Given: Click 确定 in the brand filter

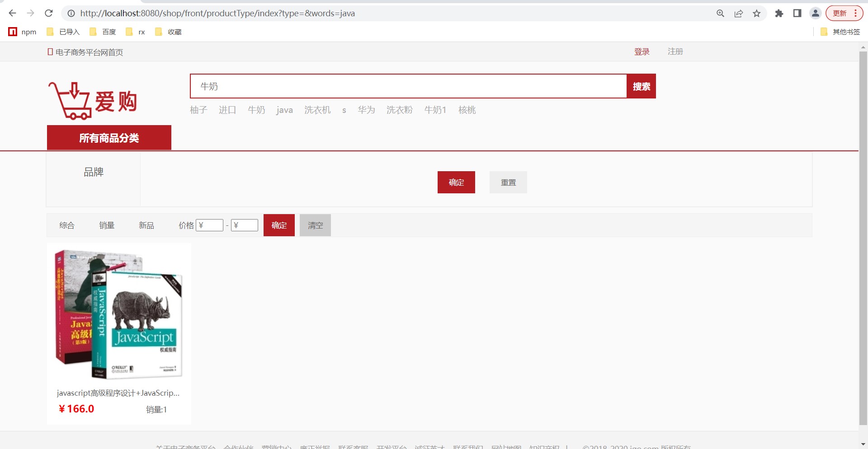Looking at the screenshot, I should (456, 182).
